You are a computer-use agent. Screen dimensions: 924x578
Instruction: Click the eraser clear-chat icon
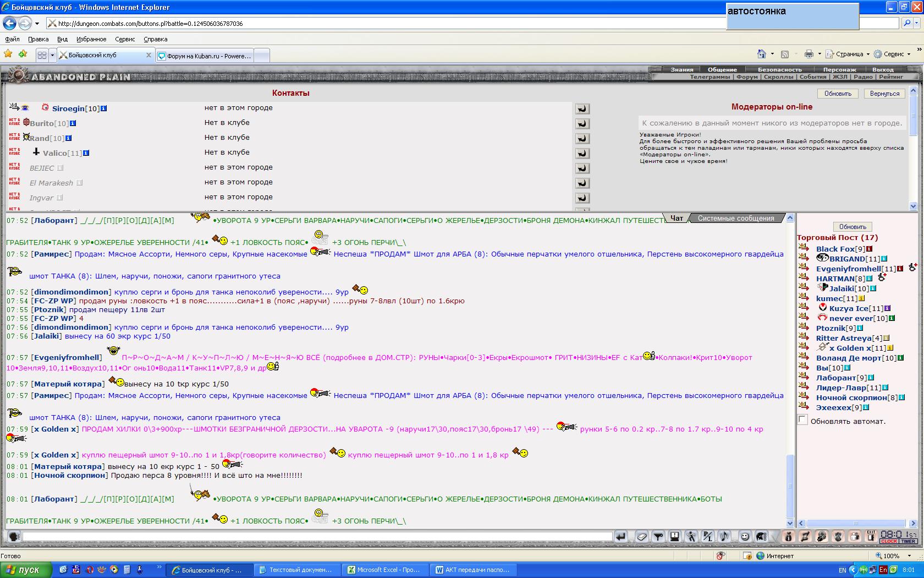[x=641, y=536]
